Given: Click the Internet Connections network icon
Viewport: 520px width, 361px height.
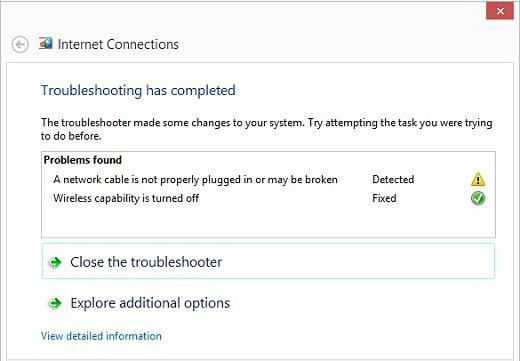Looking at the screenshot, I should [46, 43].
